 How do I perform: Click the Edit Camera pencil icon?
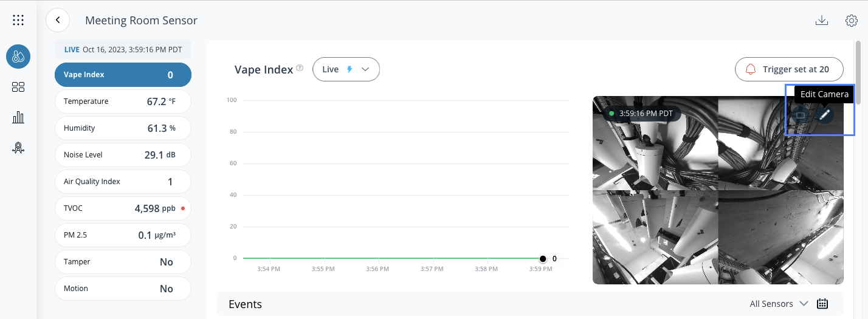point(825,114)
